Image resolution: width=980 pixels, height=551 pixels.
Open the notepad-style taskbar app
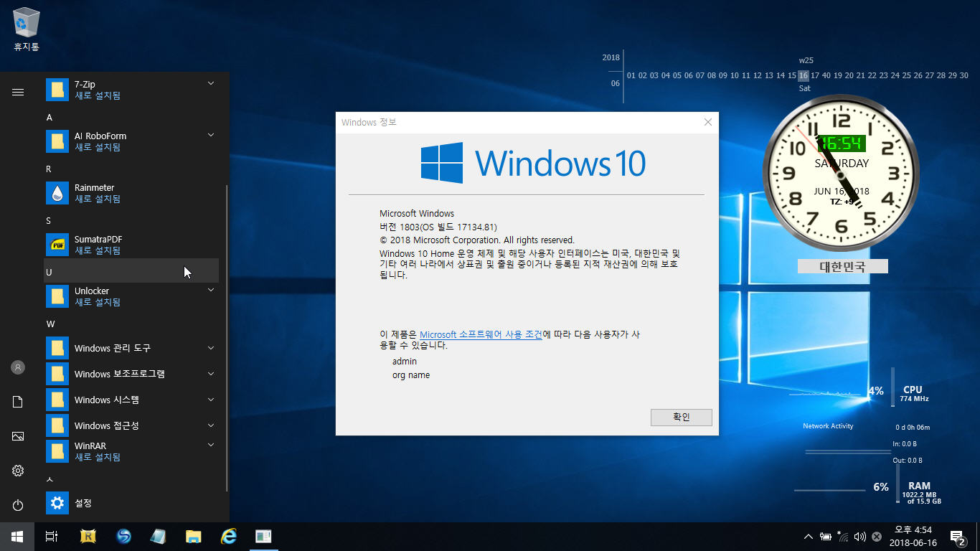[159, 537]
